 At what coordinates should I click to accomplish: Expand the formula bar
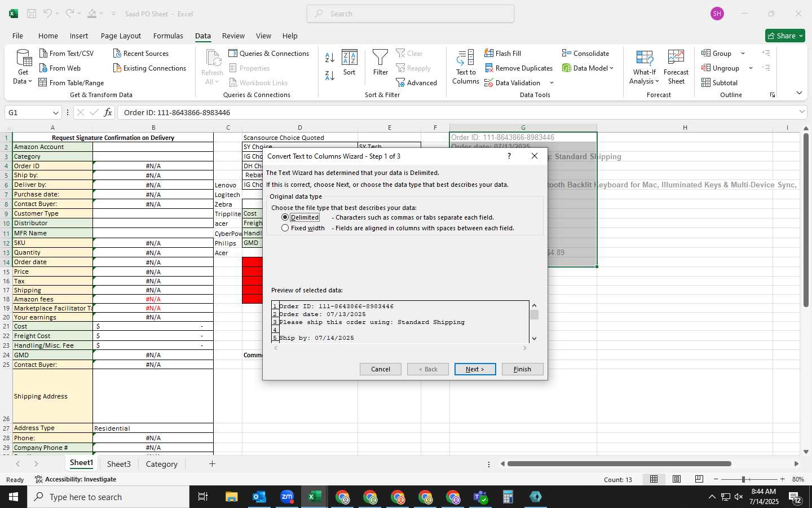click(x=802, y=112)
